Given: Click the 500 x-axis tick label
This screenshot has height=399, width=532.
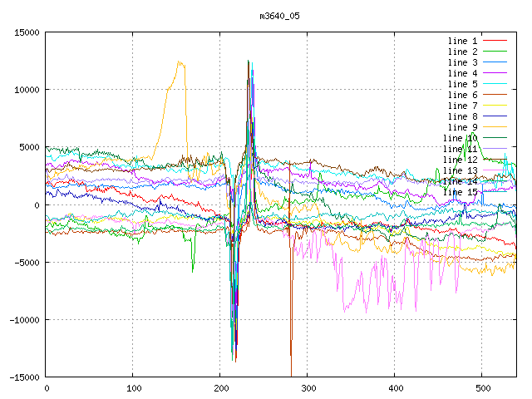Looking at the screenshot, I should click(481, 388).
